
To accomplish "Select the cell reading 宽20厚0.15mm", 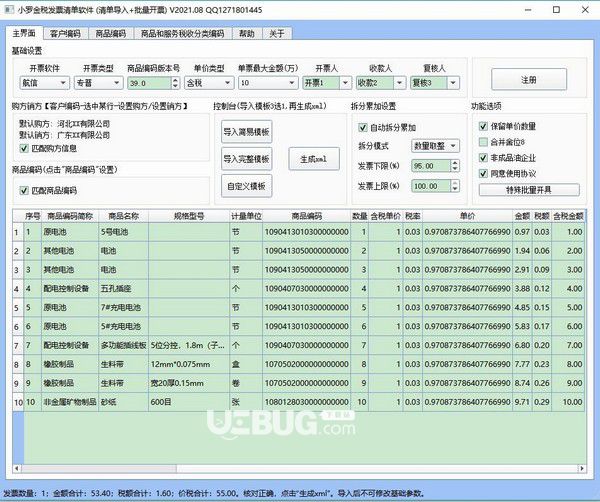I will pyautogui.click(x=189, y=383).
